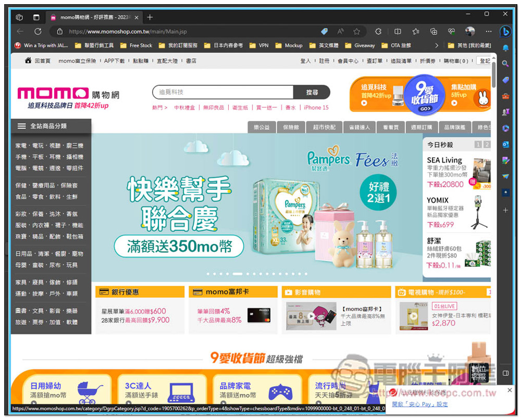Viewport: 521px width, 420px height.
Task: Add this page to favorites with the star icon
Action: tap(356, 31)
